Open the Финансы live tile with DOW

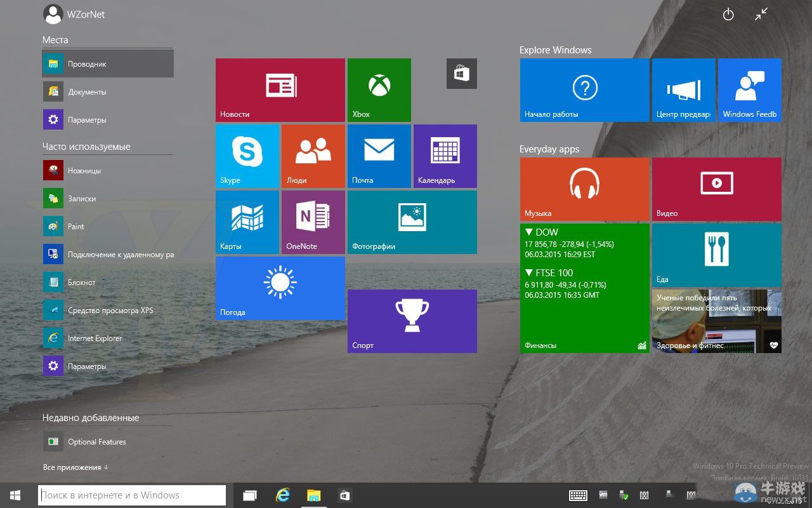click(585, 288)
